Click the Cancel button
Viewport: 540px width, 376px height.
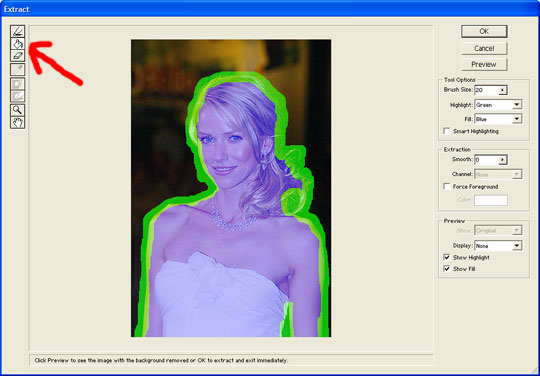point(484,48)
